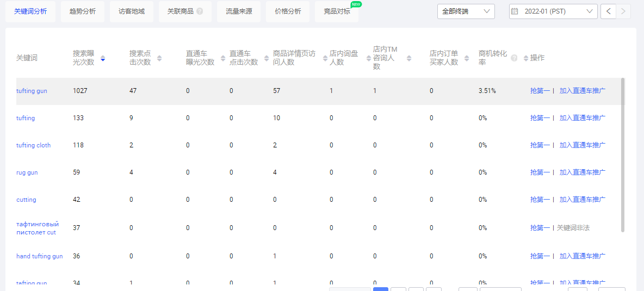644x291 pixels.
Task: Open the cutting keyword link
Action: click(26, 200)
